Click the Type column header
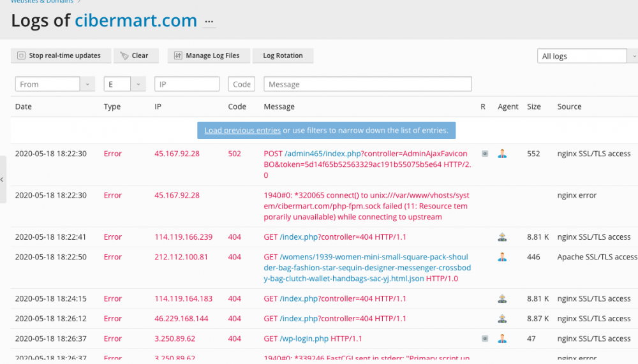The width and height of the screenshot is (638, 364). (112, 106)
